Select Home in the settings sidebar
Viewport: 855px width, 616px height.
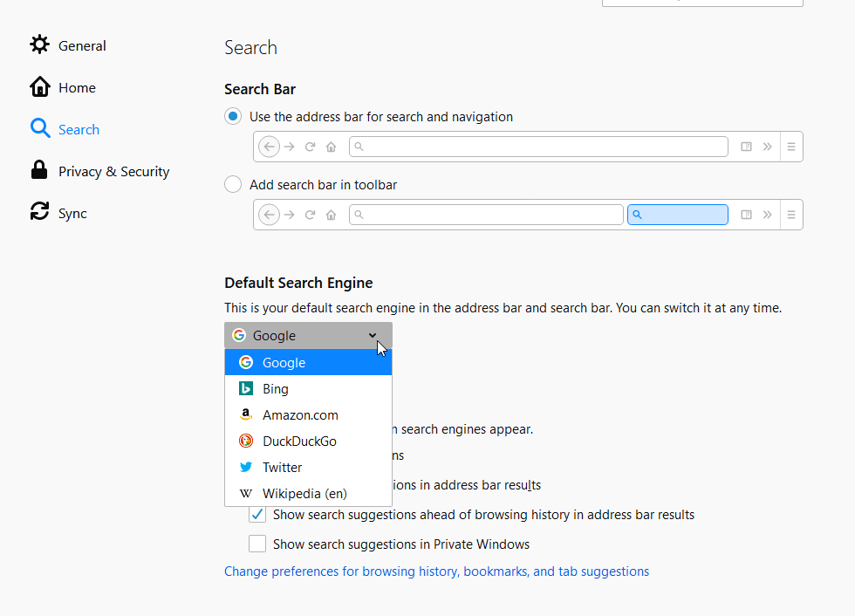[77, 88]
